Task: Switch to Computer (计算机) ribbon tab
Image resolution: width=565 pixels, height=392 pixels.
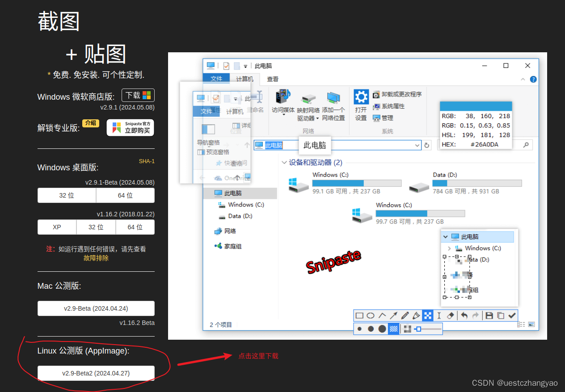Action: [x=245, y=79]
